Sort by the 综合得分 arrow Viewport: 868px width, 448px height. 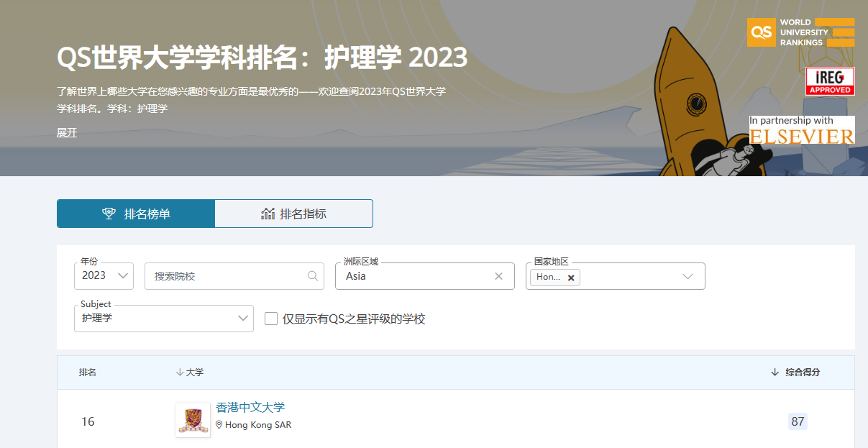click(x=775, y=372)
